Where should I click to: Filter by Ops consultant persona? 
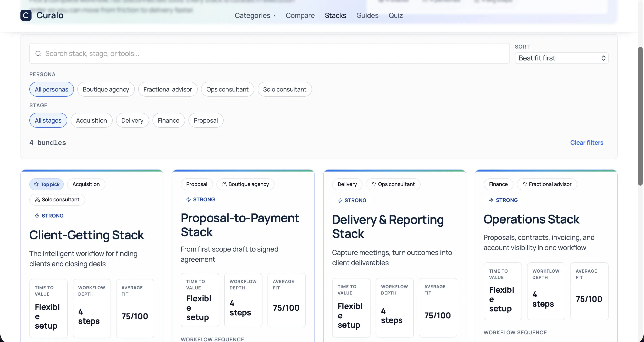pyautogui.click(x=227, y=89)
